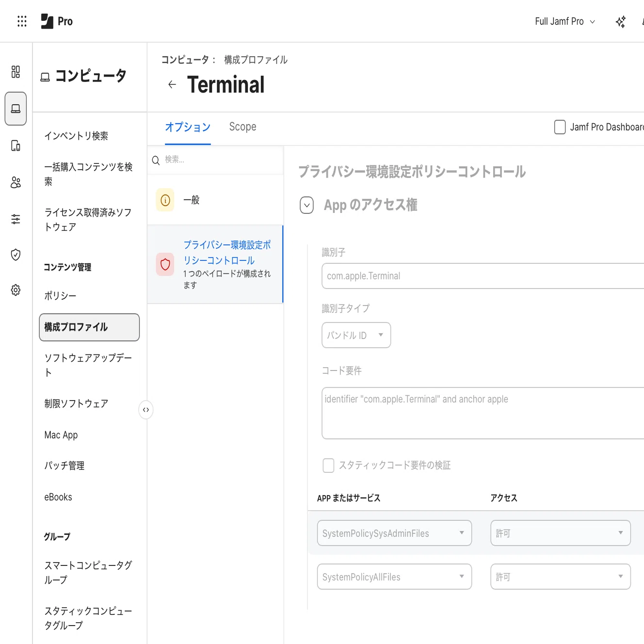The image size is (644, 644).
Task: Open 構成プロファイル in the sidebar
Action: click(89, 327)
